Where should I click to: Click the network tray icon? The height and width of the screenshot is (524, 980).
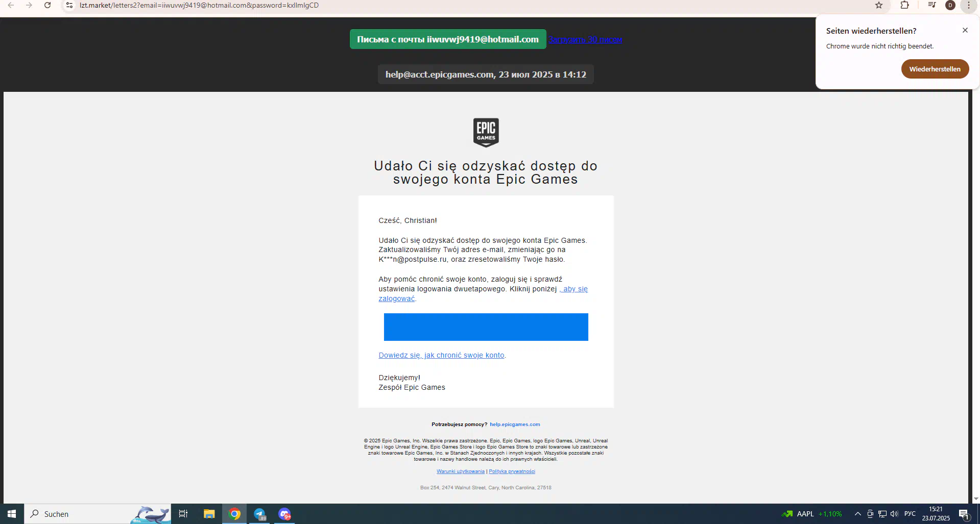(x=882, y=514)
